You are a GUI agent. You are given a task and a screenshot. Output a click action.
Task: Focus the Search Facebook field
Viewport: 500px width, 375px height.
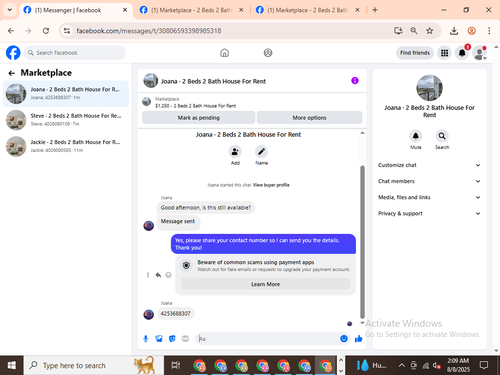75,53
